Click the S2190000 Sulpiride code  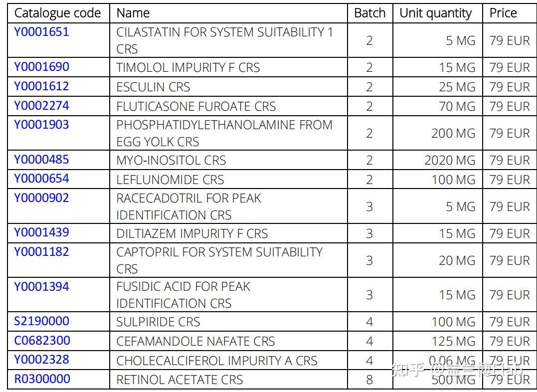point(41,321)
